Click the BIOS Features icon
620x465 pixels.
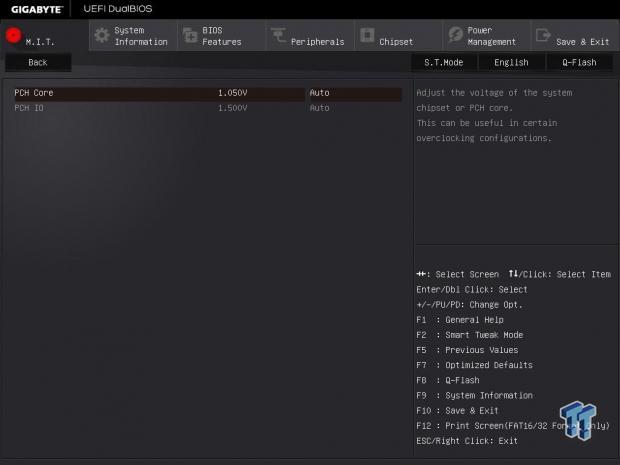[x=190, y=35]
